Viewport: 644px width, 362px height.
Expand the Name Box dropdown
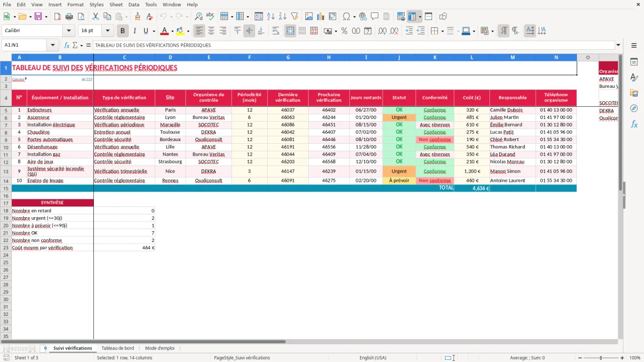[x=53, y=46]
